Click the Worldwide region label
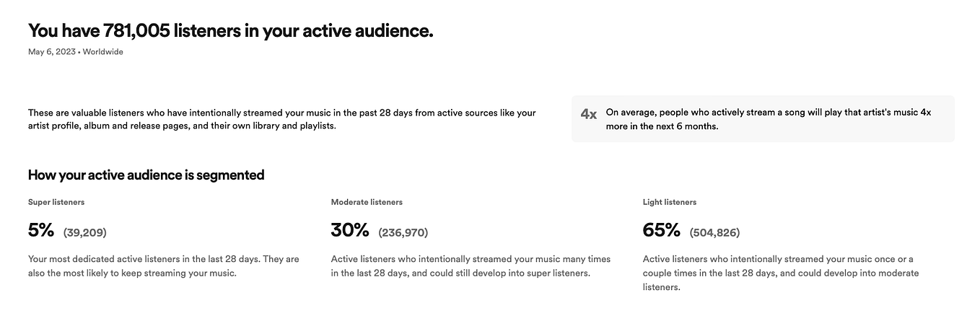The image size is (980, 316). 103,52
